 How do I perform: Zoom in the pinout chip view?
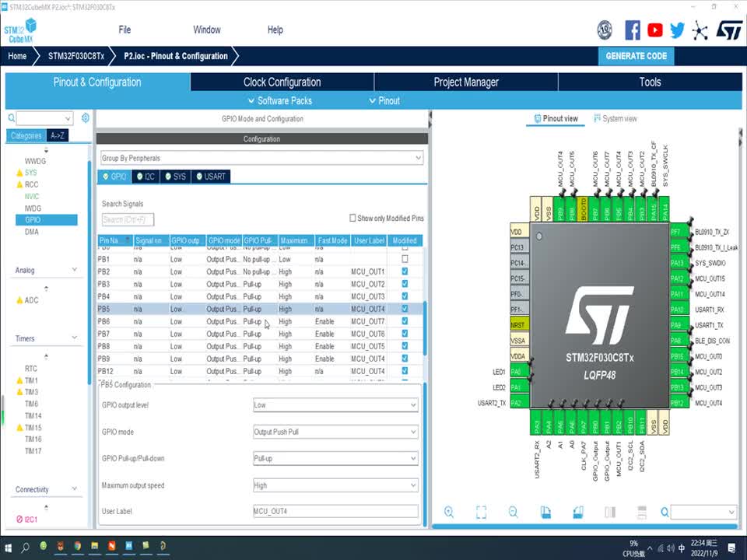pyautogui.click(x=449, y=512)
